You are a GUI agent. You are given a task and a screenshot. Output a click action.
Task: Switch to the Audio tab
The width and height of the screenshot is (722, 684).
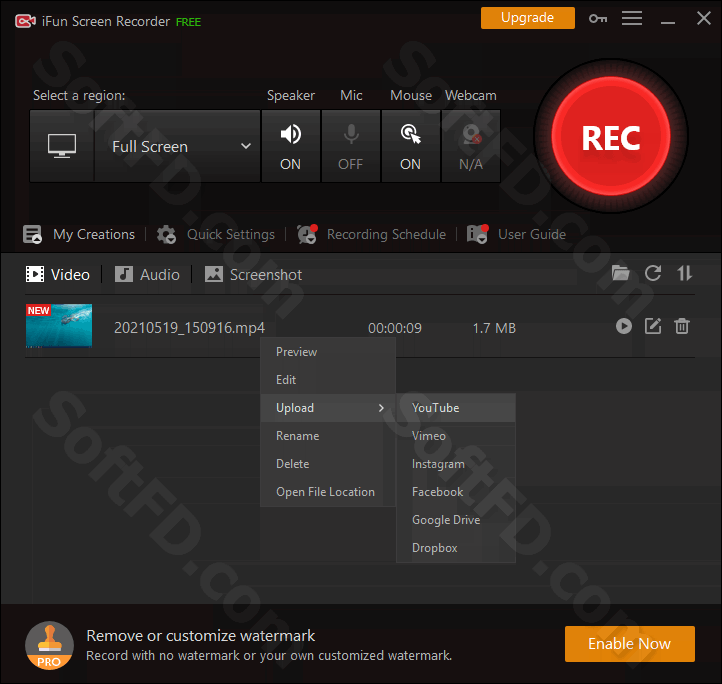point(147,275)
